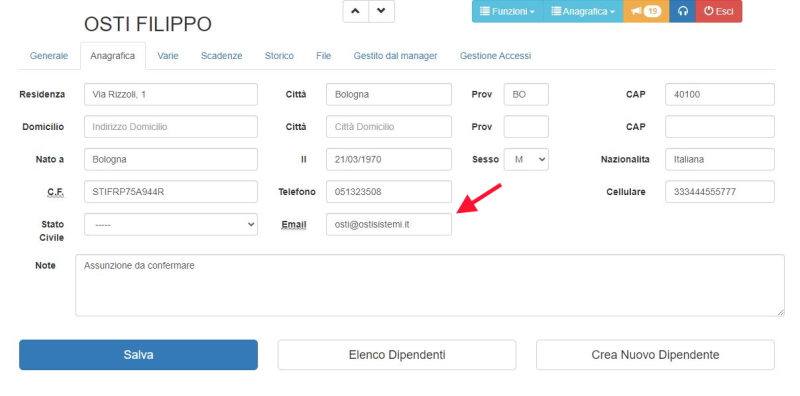
Task: Click into the Note text area
Action: [x=430, y=285]
